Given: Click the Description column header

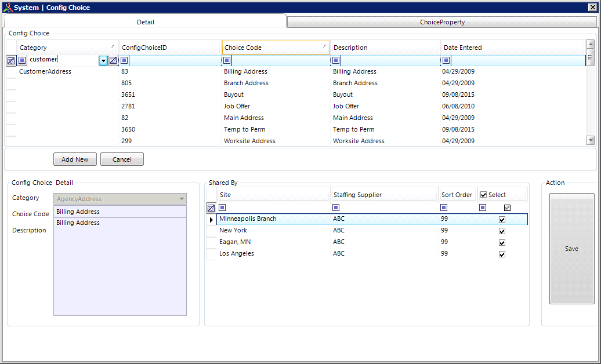Looking at the screenshot, I should [385, 48].
